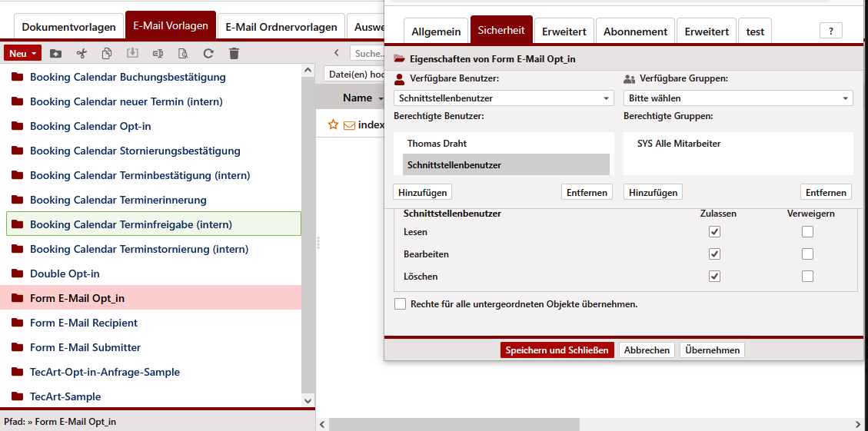868x431 pixels.
Task: Switch to the Abonnement tab
Action: point(635,31)
